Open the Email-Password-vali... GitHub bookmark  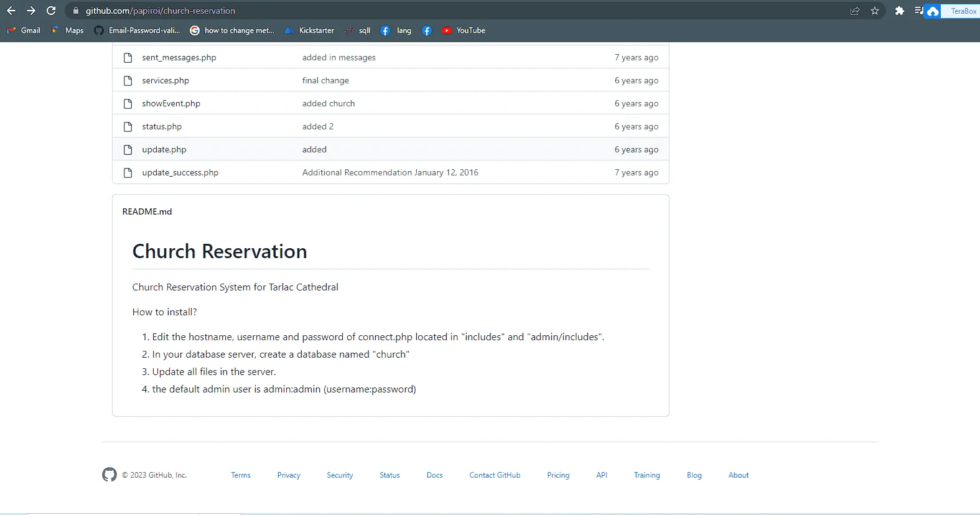click(137, 30)
